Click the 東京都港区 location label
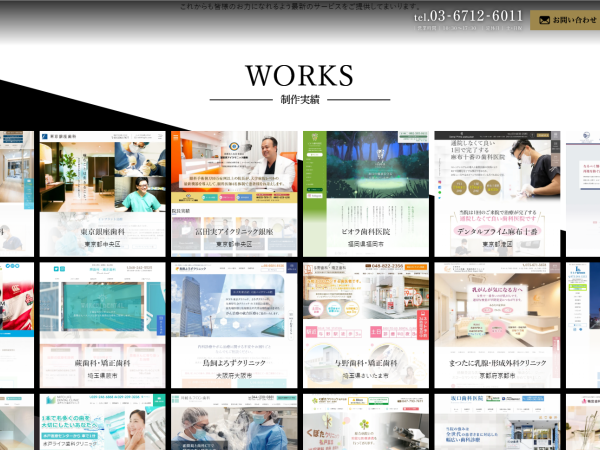Image resolution: width=600 pixels, height=450 pixels. point(497,244)
